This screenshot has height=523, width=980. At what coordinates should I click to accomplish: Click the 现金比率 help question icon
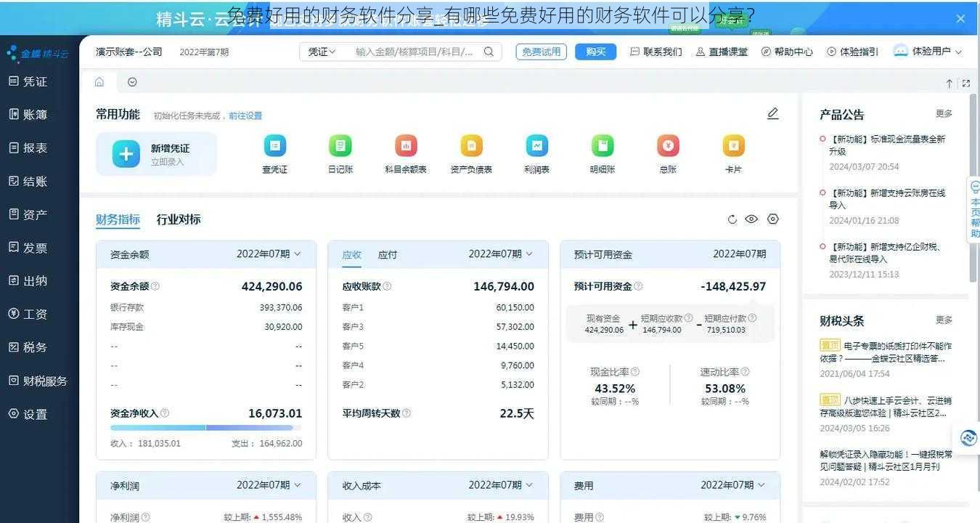click(635, 372)
